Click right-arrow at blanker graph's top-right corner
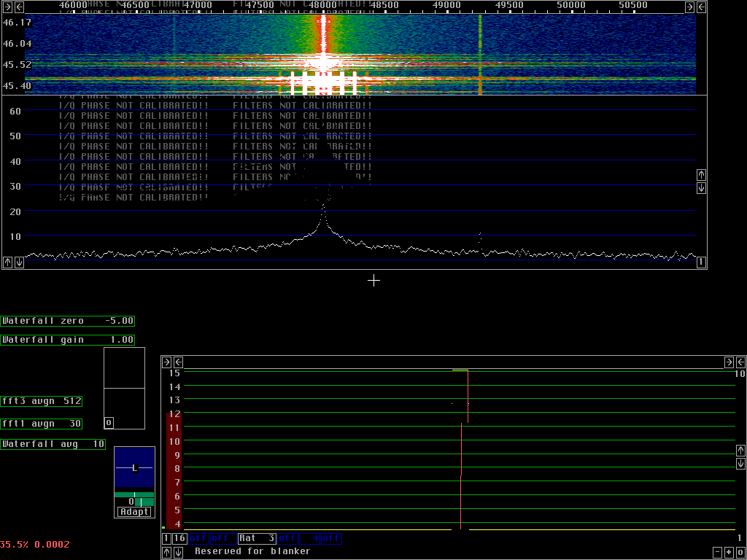Image resolution: width=747 pixels, height=560 pixels. 729,362
